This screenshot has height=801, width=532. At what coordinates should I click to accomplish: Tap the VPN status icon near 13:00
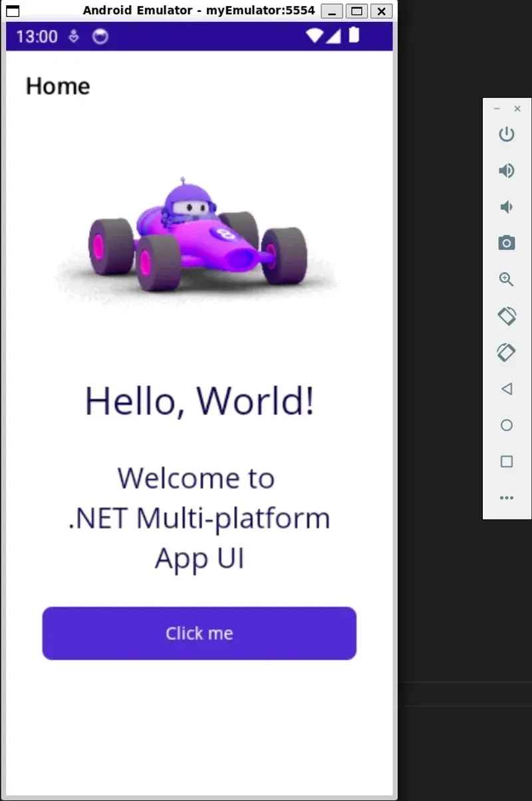point(75,37)
